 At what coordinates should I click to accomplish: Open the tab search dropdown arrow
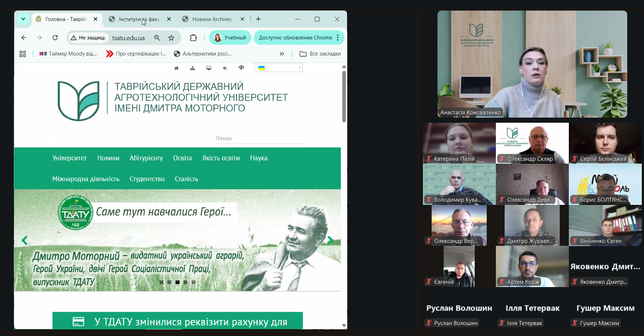[23, 19]
